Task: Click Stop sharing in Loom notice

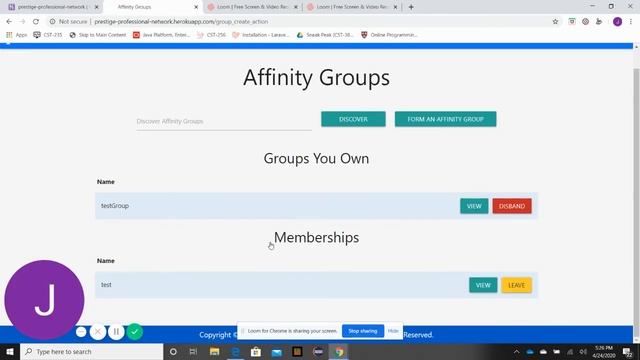Action: 362,331
